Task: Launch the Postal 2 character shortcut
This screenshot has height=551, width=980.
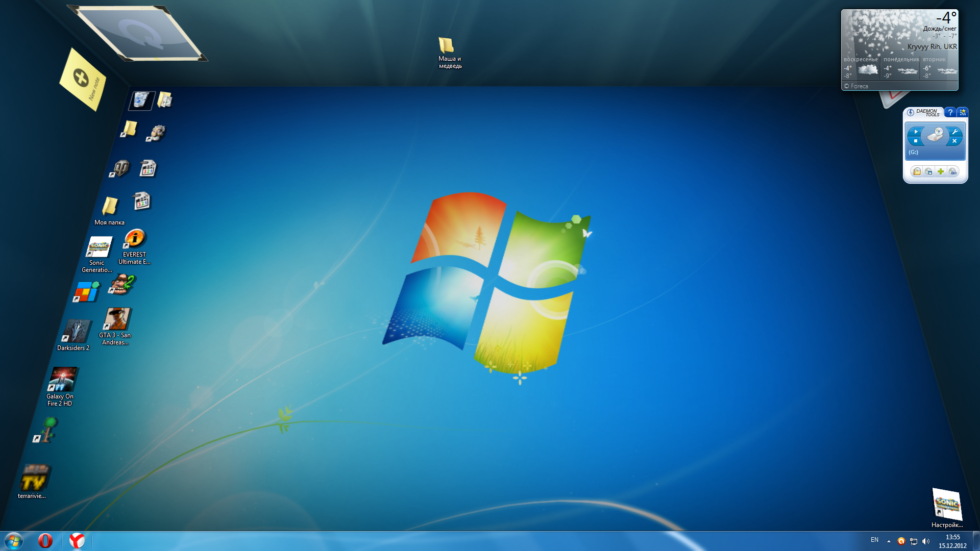Action: (121, 284)
